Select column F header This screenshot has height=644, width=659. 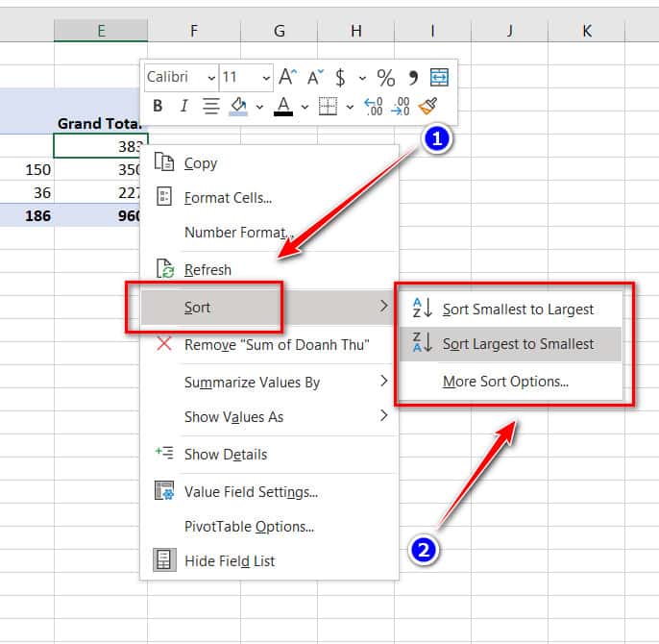194,31
